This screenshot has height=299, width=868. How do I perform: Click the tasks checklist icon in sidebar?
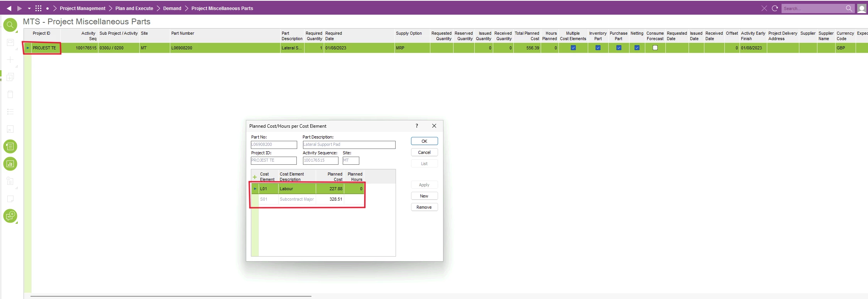point(10,181)
